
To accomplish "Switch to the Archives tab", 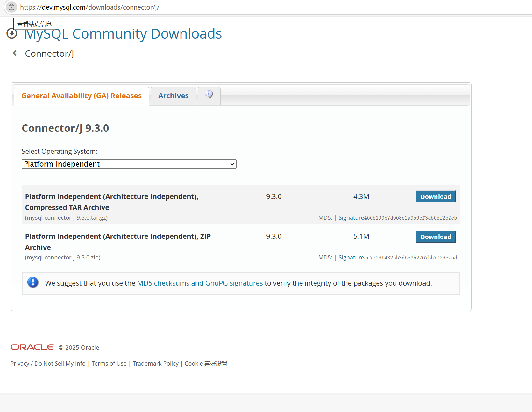I will (x=173, y=96).
